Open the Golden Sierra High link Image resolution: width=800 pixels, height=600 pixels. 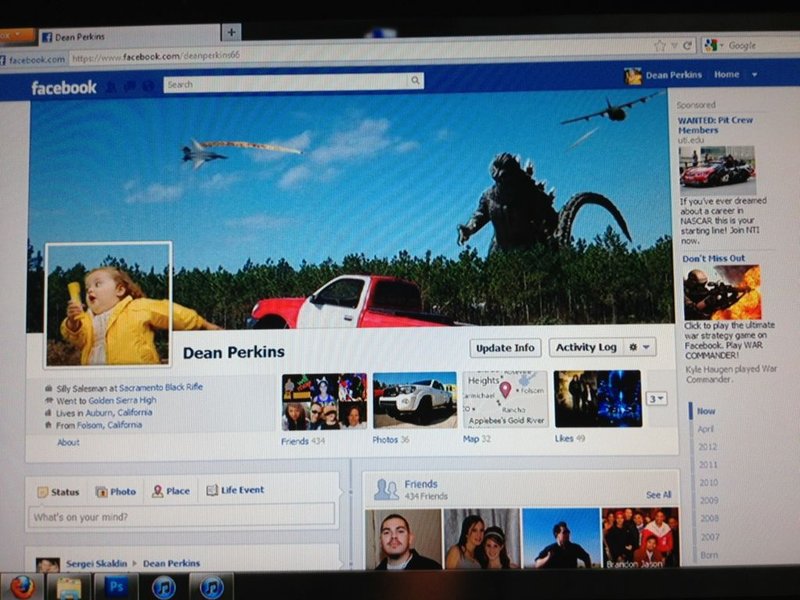click(122, 400)
